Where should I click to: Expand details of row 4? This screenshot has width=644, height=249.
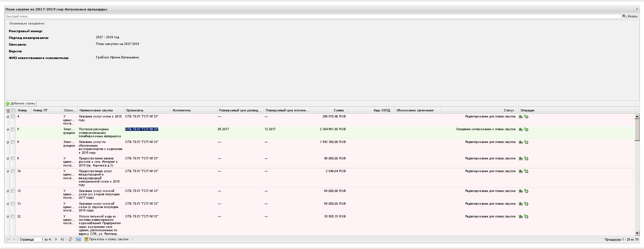pyautogui.click(x=8, y=117)
